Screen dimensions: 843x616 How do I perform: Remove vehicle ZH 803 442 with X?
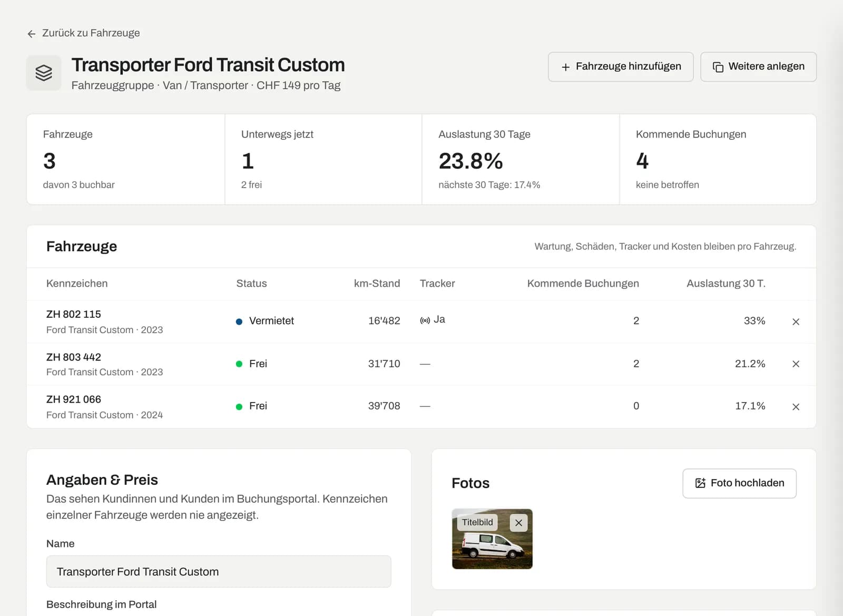click(796, 364)
